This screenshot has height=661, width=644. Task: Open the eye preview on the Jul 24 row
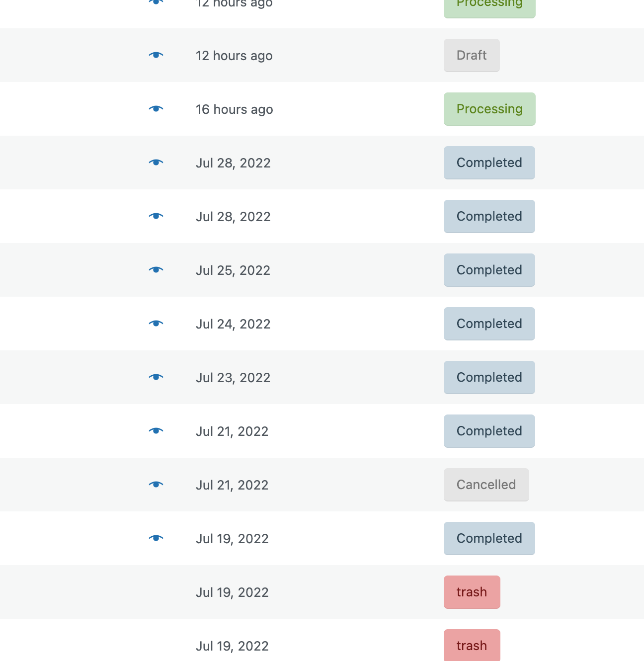point(156,324)
